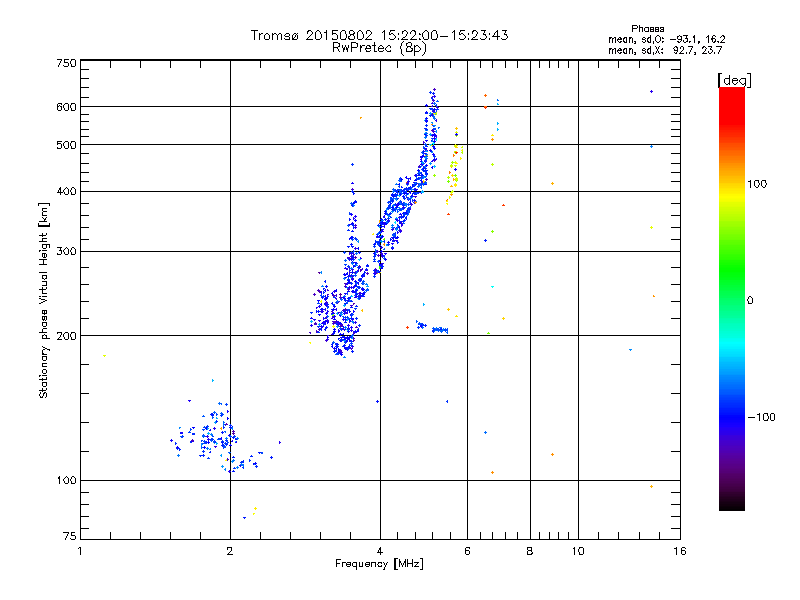Click the 'Phases' header text
This screenshot has height=600, width=800.
(x=647, y=29)
